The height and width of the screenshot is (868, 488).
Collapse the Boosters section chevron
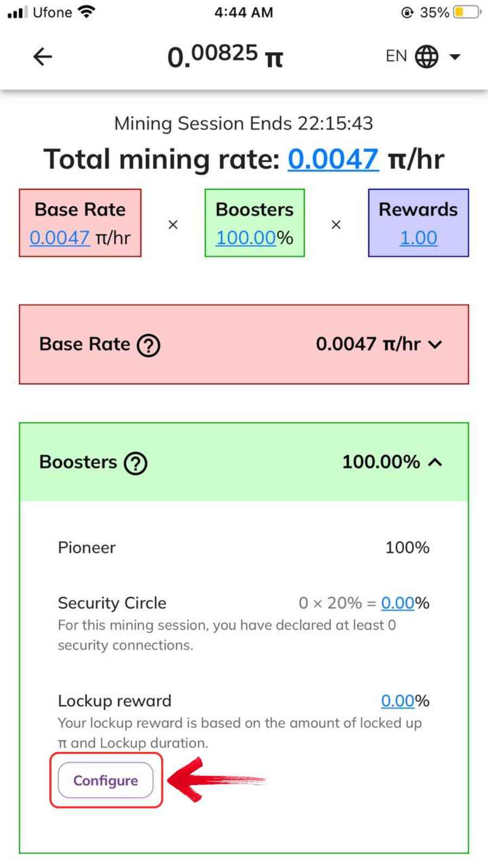click(x=435, y=462)
